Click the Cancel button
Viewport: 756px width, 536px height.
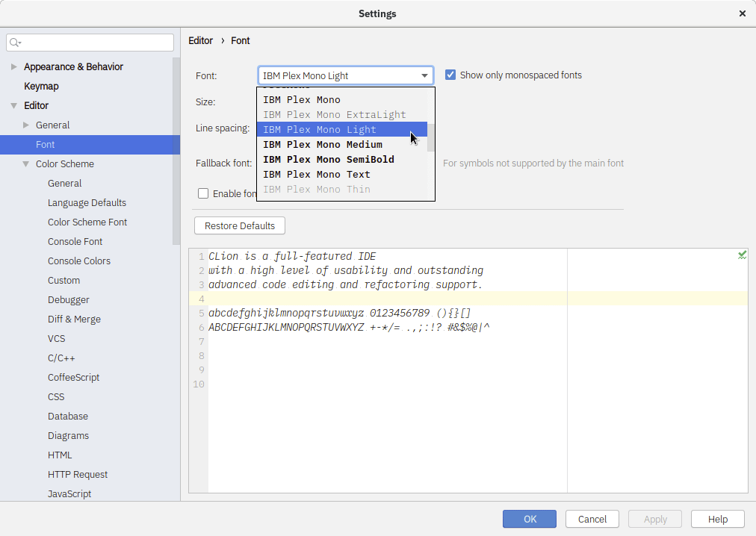pos(592,519)
